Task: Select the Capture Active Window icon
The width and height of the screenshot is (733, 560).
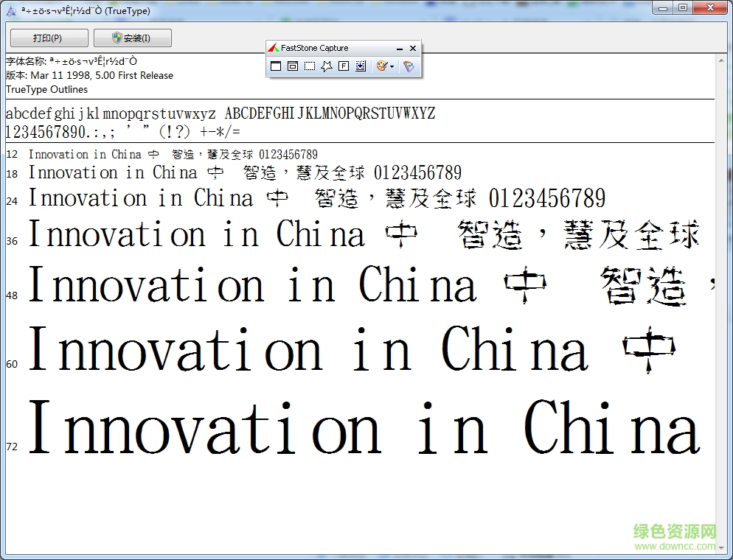Action: (x=276, y=66)
